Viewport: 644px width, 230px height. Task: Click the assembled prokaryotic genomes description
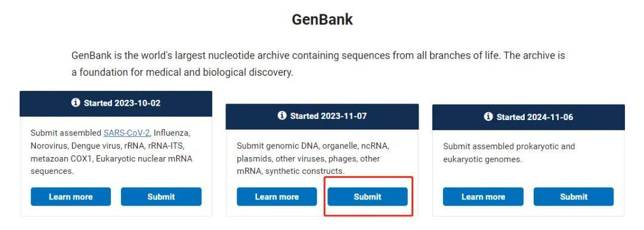(509, 153)
